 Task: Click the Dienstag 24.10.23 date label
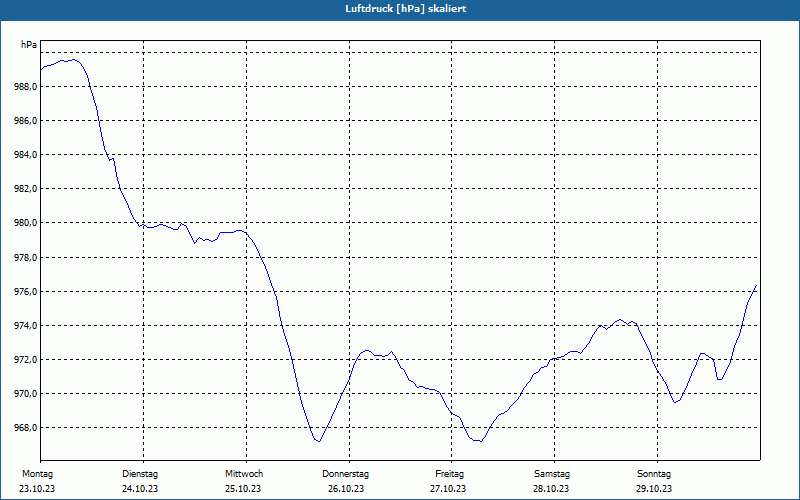[140, 481]
